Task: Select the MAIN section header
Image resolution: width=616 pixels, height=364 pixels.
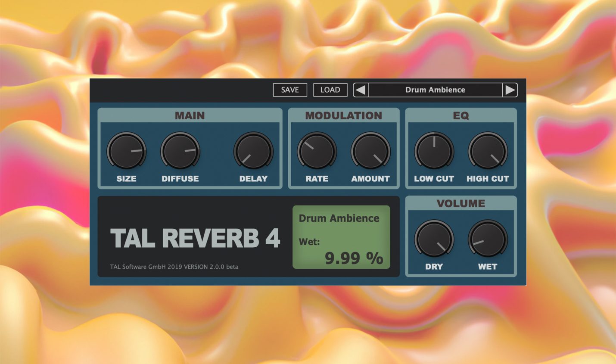Action: pyautogui.click(x=190, y=115)
